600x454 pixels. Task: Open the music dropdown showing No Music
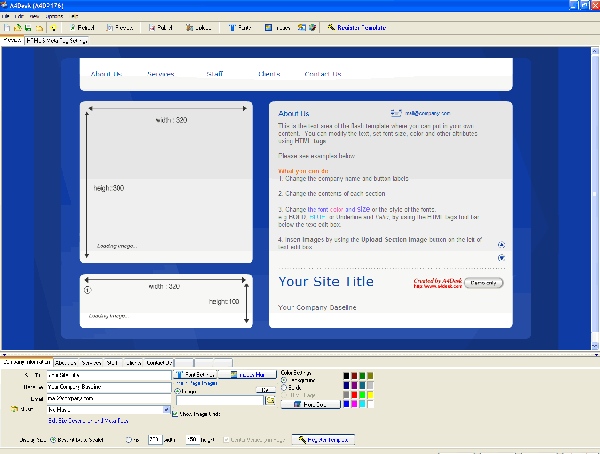(165, 409)
